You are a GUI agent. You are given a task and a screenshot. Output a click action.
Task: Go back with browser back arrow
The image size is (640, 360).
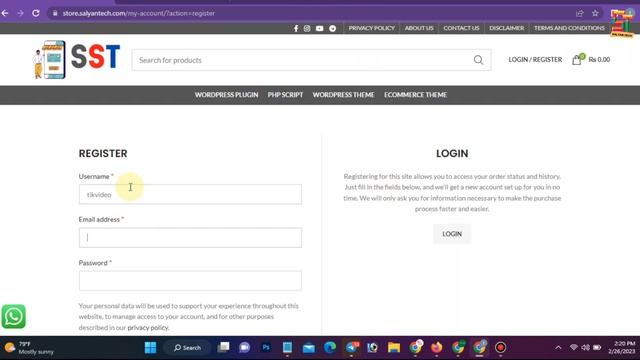click(x=5, y=13)
